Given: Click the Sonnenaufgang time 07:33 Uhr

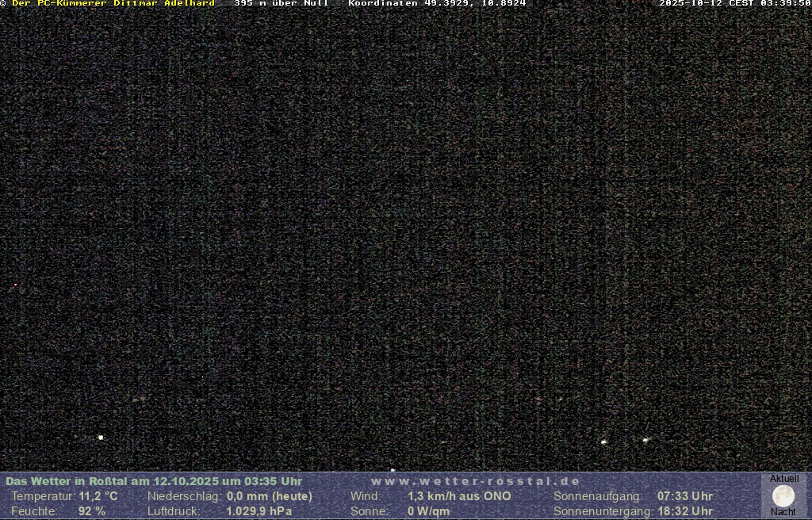Looking at the screenshot, I should (684, 496).
